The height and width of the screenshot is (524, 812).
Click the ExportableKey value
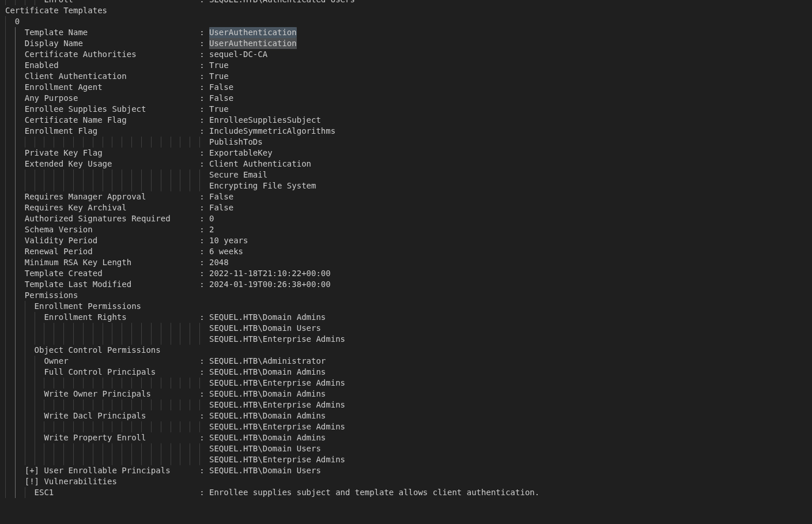241,153
